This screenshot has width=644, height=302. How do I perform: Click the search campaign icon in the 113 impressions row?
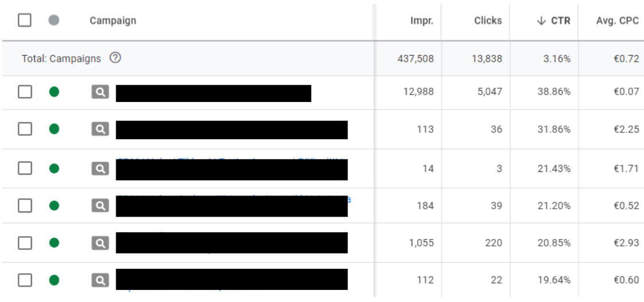click(x=100, y=130)
